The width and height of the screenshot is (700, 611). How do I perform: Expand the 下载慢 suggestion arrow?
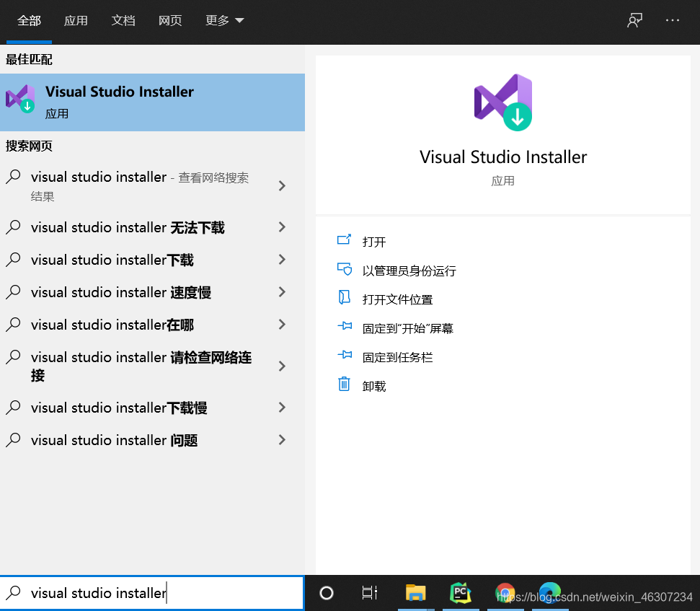tap(282, 408)
